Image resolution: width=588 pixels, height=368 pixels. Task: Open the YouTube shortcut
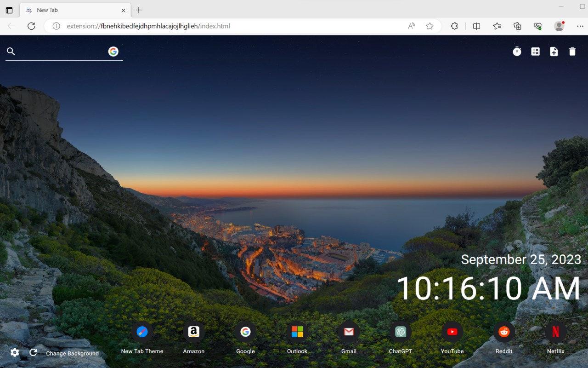452,338
